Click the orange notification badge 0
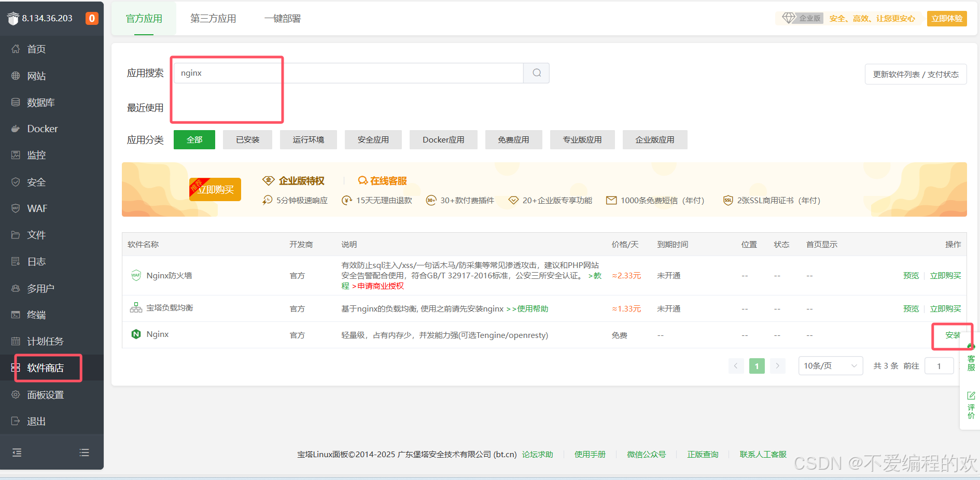Screen dimensions: 980x480 coord(92,18)
